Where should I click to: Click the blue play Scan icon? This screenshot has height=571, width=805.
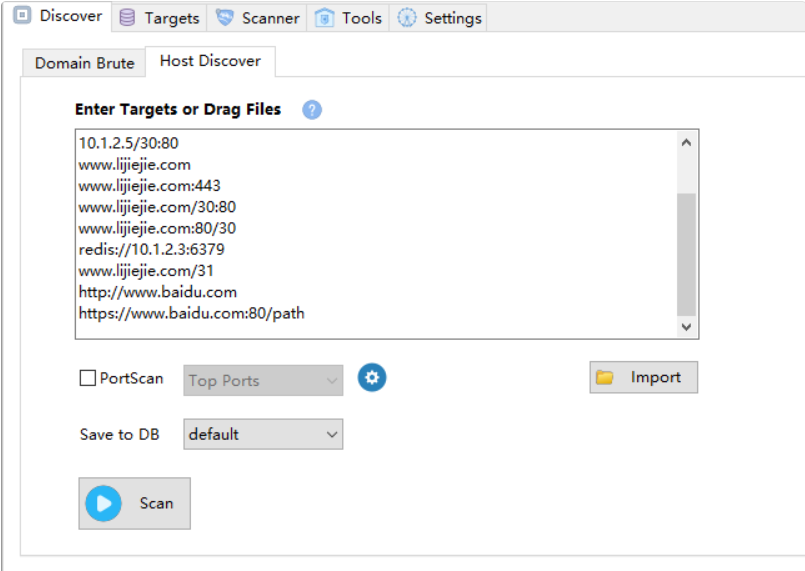pos(103,503)
